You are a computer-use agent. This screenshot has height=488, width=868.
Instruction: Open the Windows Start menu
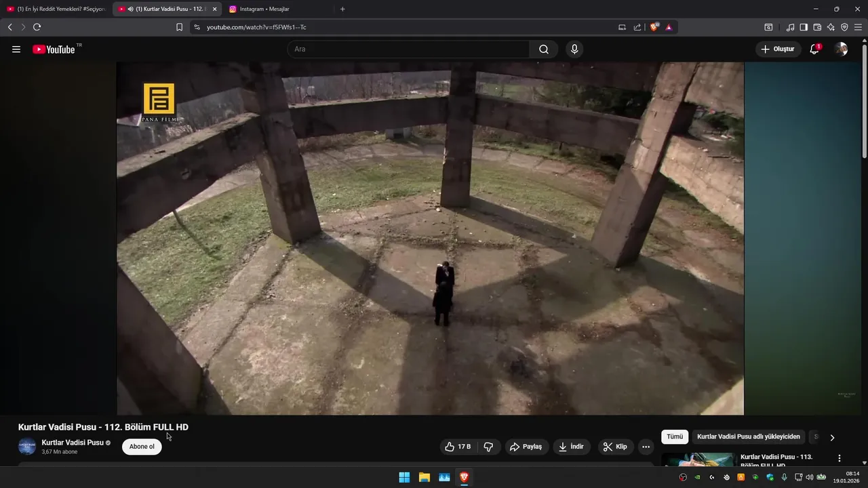click(x=404, y=477)
